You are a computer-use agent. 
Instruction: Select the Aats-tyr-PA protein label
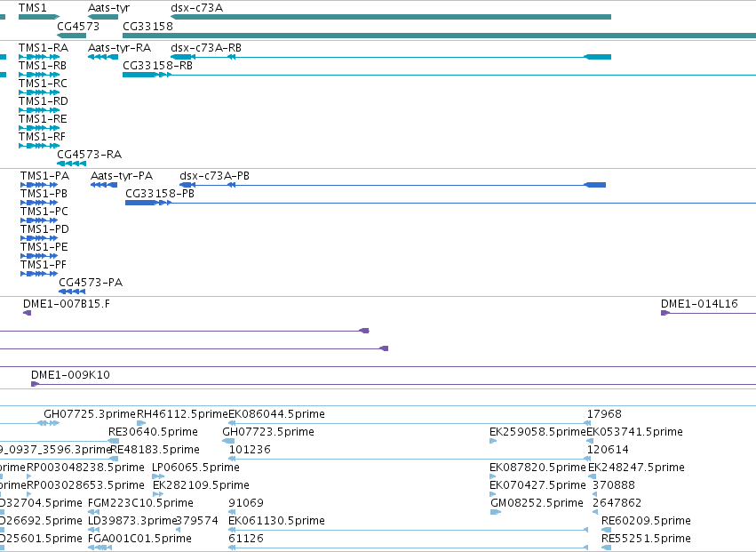pos(122,176)
